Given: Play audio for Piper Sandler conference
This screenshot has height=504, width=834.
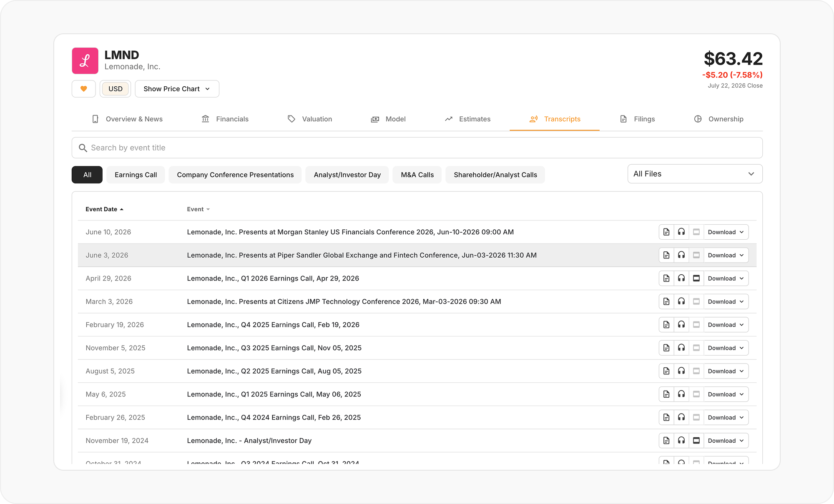Looking at the screenshot, I should click(681, 255).
